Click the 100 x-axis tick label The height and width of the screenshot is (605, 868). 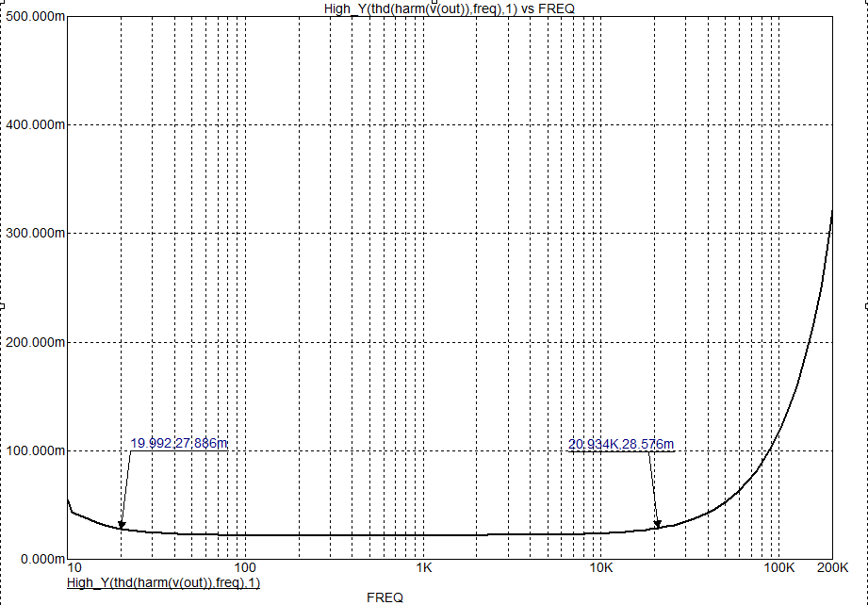point(245,567)
